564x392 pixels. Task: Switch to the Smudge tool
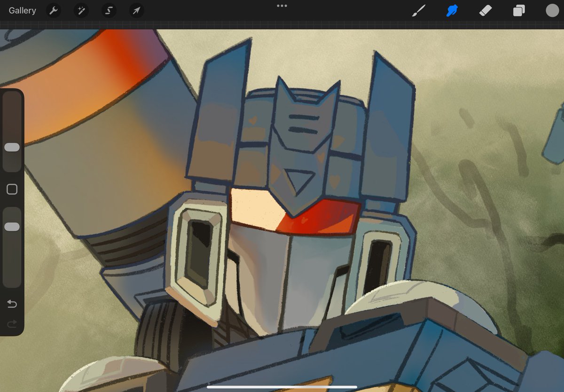point(452,10)
